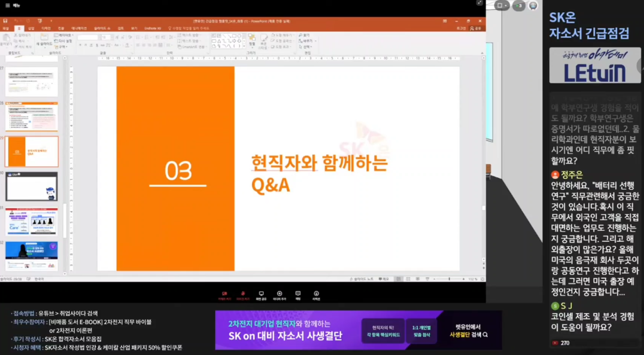The image size is (644, 355).
Task: Click the screen layout icon above the chat
Action: coord(502,5)
